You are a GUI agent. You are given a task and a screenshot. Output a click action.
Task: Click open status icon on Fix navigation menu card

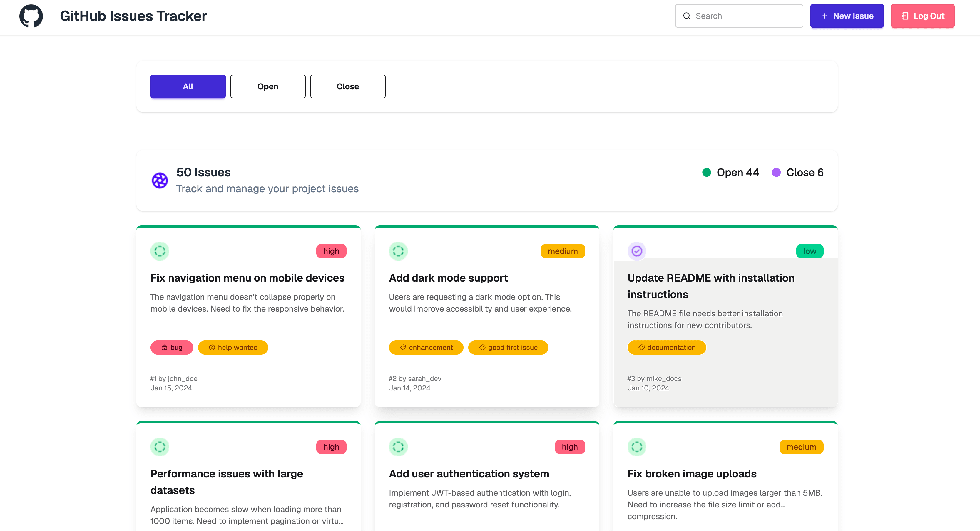(160, 251)
